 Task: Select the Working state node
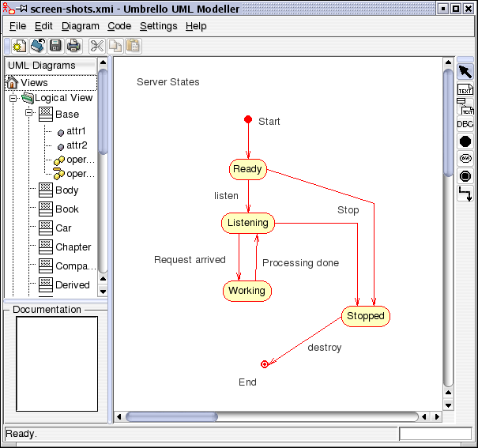247,291
